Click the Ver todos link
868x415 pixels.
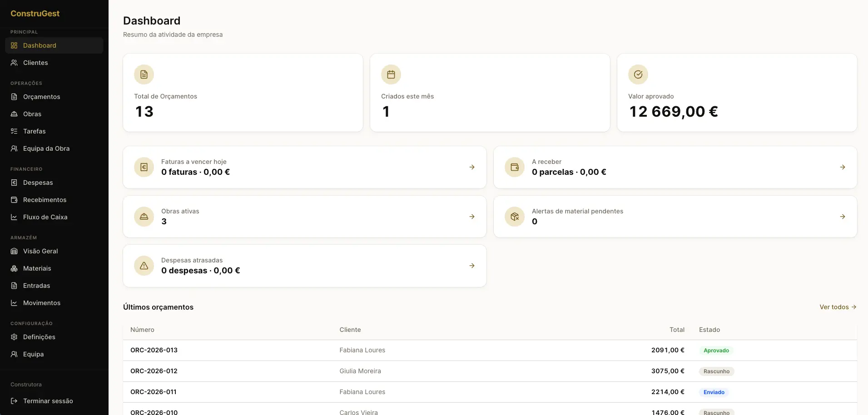838,307
